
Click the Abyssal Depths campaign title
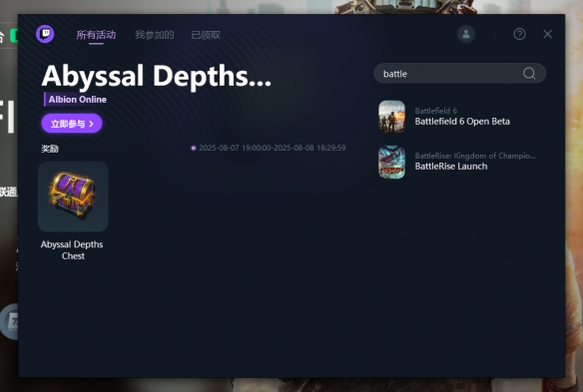156,76
